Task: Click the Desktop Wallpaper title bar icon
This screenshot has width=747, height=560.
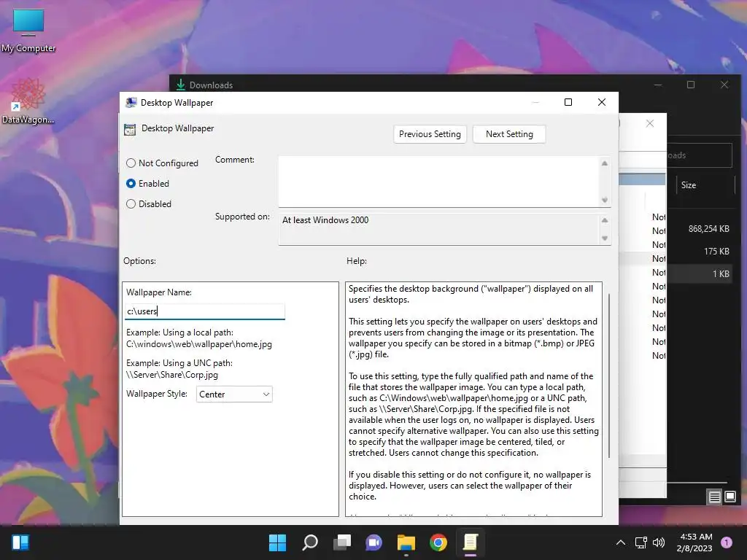Action: (131, 102)
